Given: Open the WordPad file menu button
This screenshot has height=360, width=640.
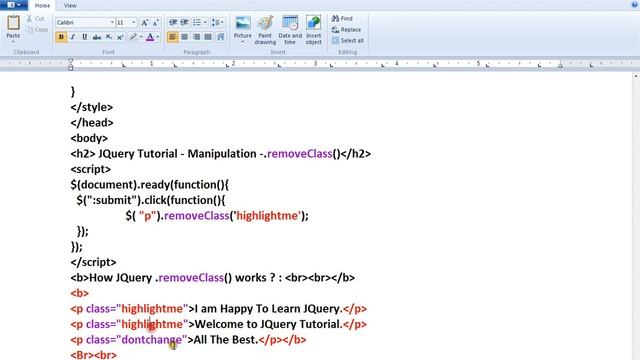Looking at the screenshot, I should pyautogui.click(x=13, y=5).
